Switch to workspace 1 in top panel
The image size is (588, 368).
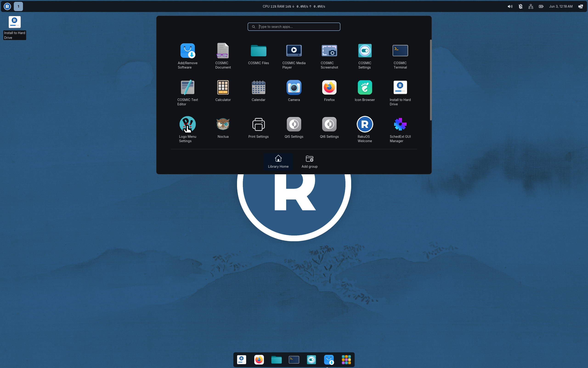pyautogui.click(x=18, y=6)
